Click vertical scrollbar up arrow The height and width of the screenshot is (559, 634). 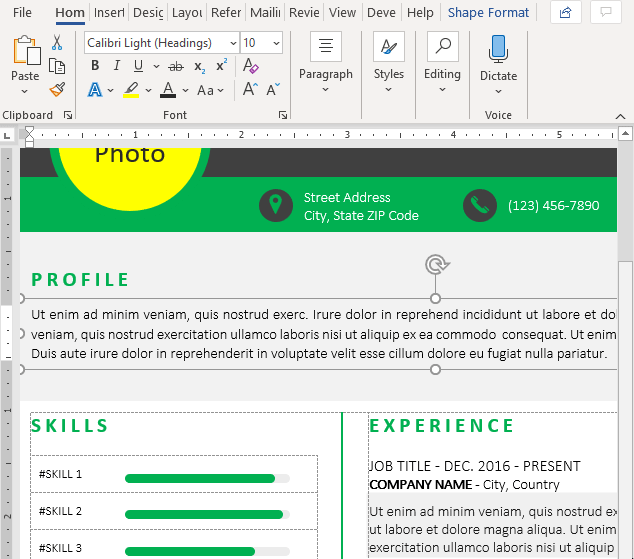click(x=626, y=133)
